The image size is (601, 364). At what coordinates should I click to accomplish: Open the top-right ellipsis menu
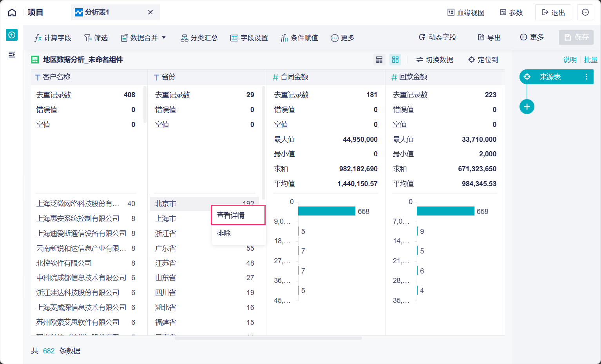click(585, 13)
